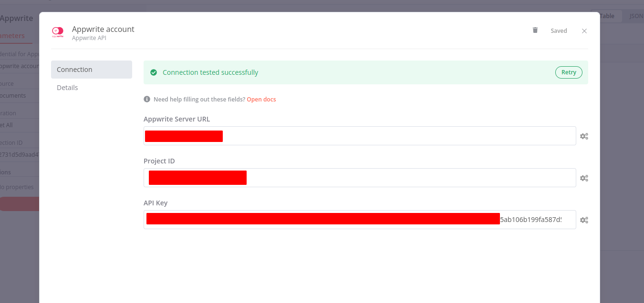This screenshot has width=644, height=303.
Task: Click the "Appwrite Server URL" field label
Action: (x=177, y=119)
